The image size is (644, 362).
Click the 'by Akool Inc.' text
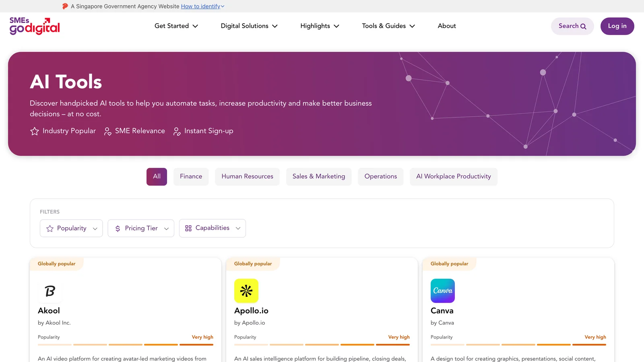tap(54, 323)
